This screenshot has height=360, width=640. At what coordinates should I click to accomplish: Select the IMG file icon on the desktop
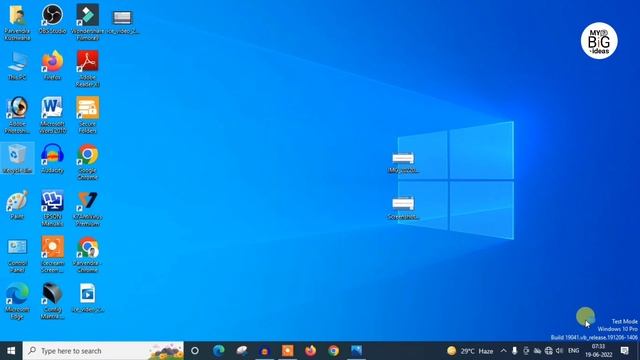coord(403,162)
